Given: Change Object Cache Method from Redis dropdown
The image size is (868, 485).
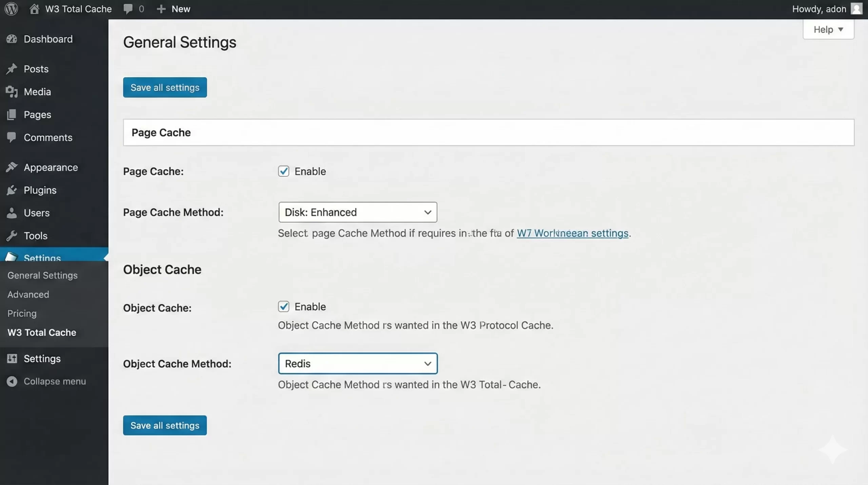Looking at the screenshot, I should [357, 363].
